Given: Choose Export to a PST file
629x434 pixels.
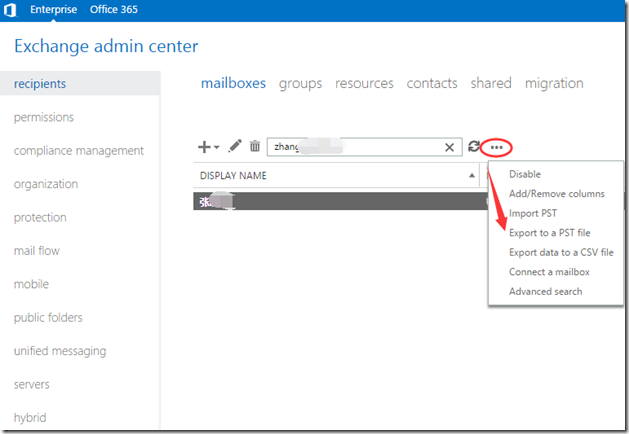Looking at the screenshot, I should point(550,233).
